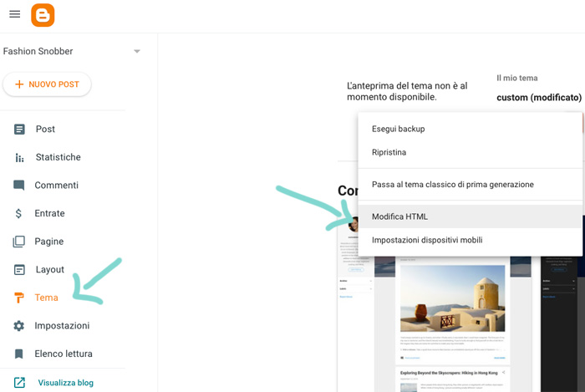The width and height of the screenshot is (585, 392).
Task: Create a new post with NUOVO POST
Action: [x=47, y=84]
